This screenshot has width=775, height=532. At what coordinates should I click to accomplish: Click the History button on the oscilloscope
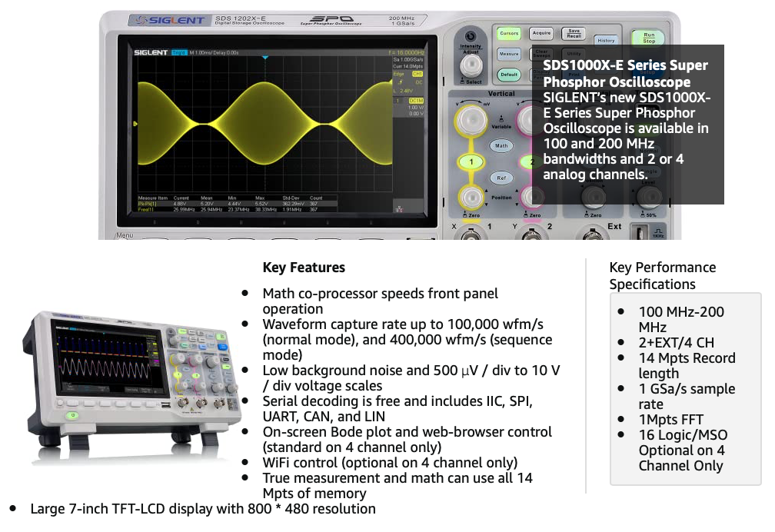pyautogui.click(x=606, y=41)
